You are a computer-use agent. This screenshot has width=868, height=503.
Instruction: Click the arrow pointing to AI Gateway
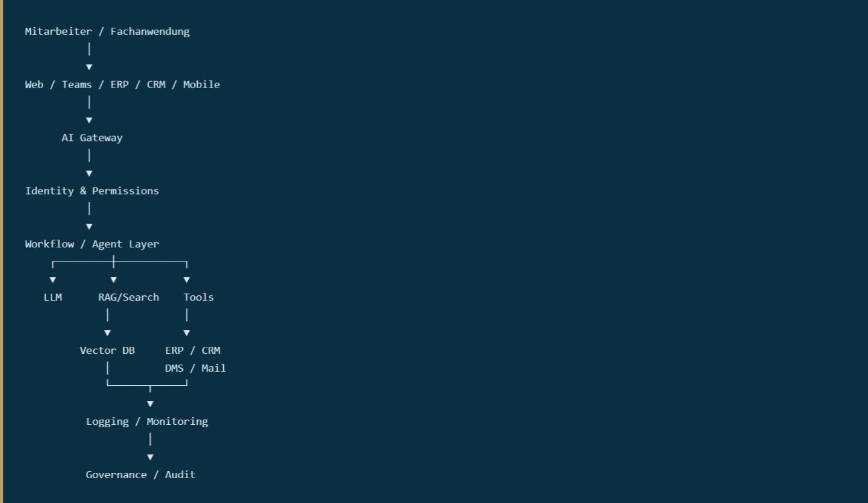pos(89,120)
